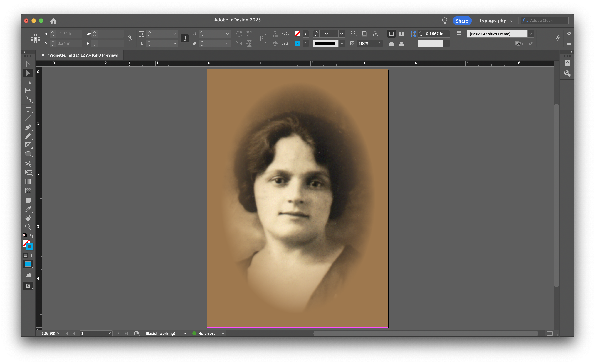This screenshot has width=595, height=364.
Task: Click the Home icon
Action: click(x=53, y=21)
